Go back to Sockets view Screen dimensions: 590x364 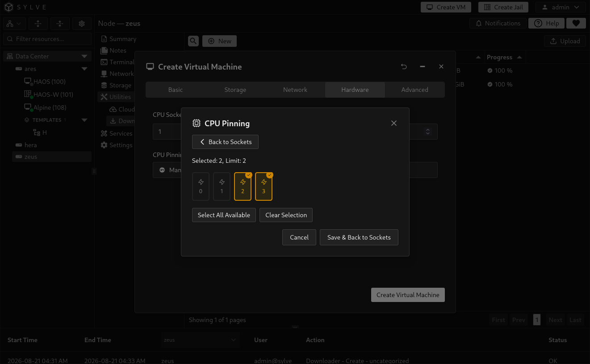[x=225, y=142]
